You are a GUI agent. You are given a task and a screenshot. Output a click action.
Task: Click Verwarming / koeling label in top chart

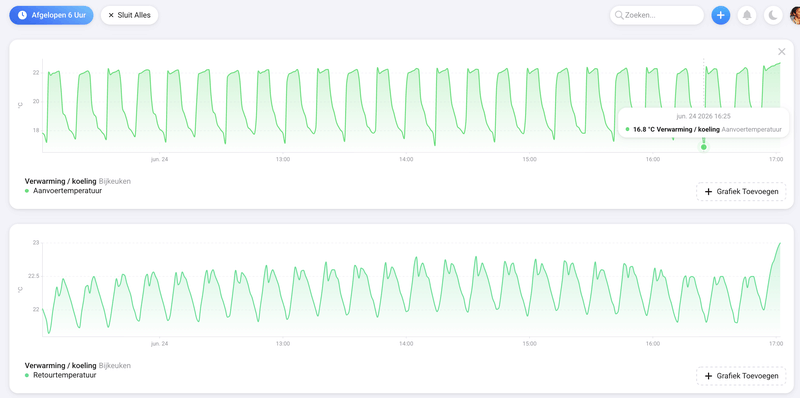click(60, 181)
